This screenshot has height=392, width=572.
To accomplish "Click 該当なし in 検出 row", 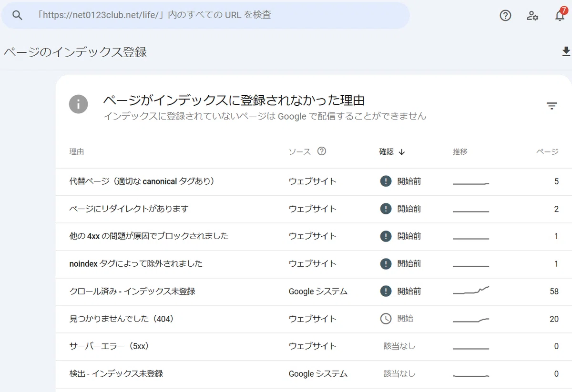I will pyautogui.click(x=399, y=374).
